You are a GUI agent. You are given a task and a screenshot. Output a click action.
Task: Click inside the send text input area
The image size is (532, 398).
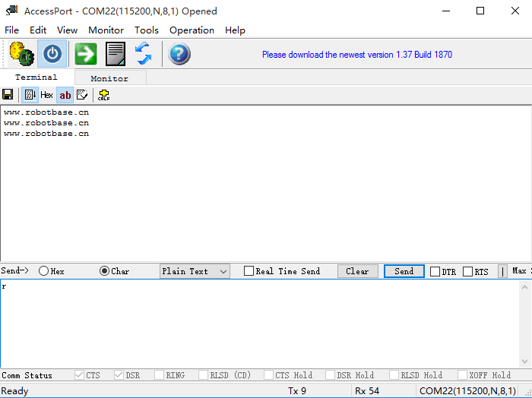[258, 323]
